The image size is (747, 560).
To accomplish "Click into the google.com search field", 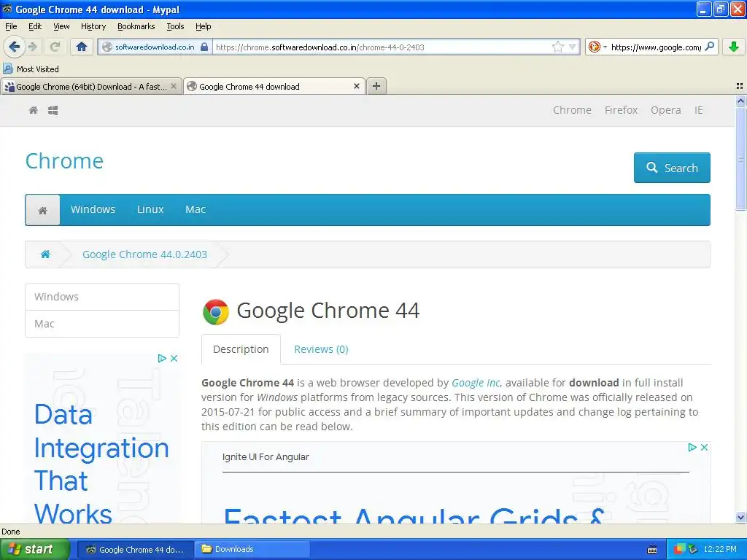I will (x=656, y=47).
